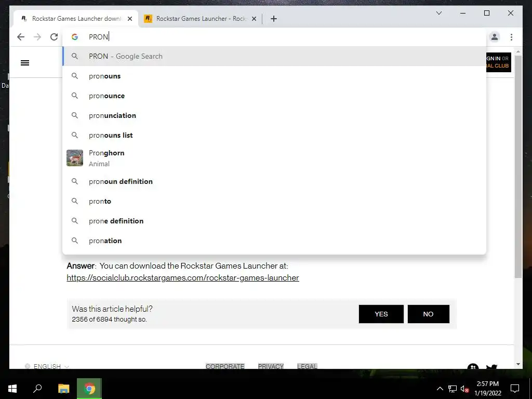Open the Chrome three-dot menu

click(511, 37)
